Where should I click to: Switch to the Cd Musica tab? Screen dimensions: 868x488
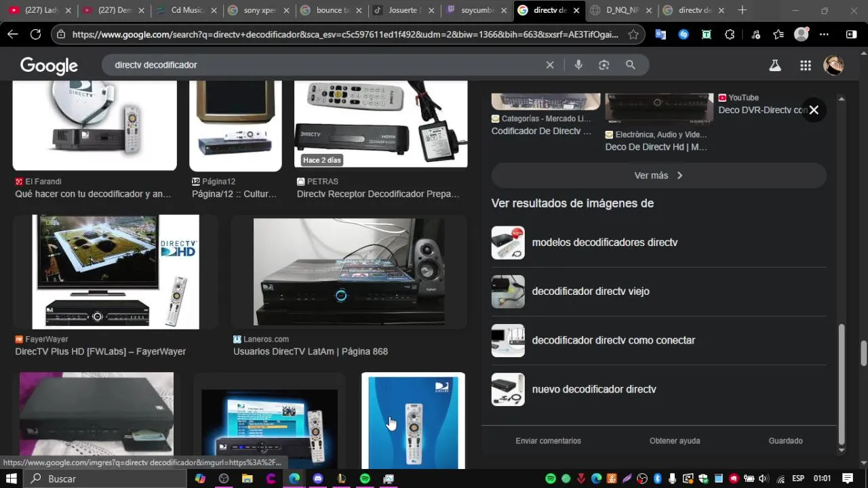click(186, 10)
